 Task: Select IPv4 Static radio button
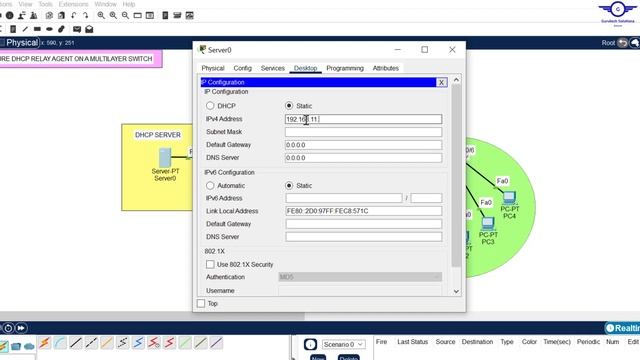pos(289,106)
